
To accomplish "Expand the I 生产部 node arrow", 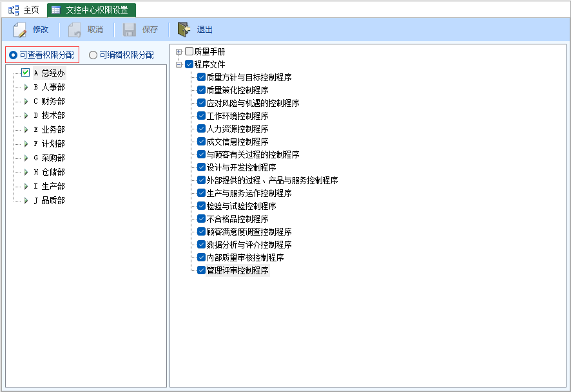I will 26,186.
